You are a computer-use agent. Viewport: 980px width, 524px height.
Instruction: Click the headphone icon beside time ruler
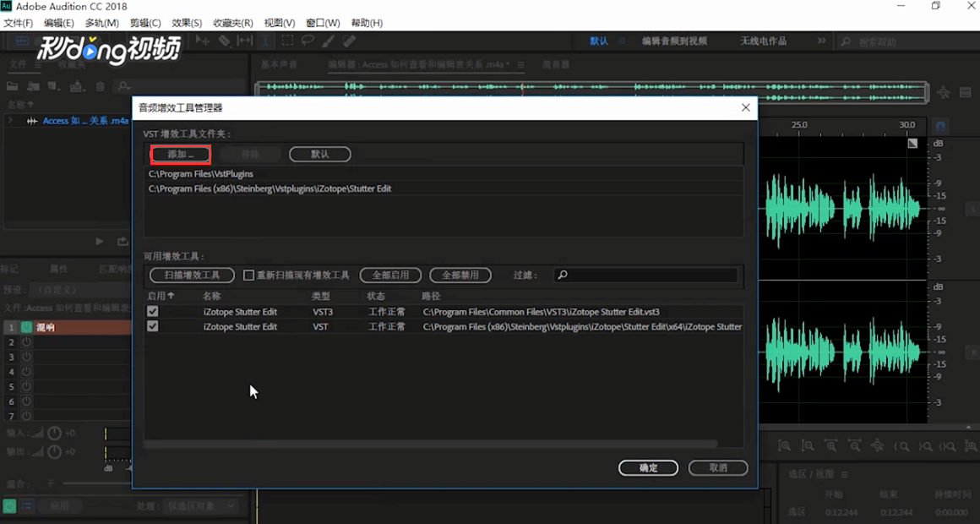pos(940,126)
